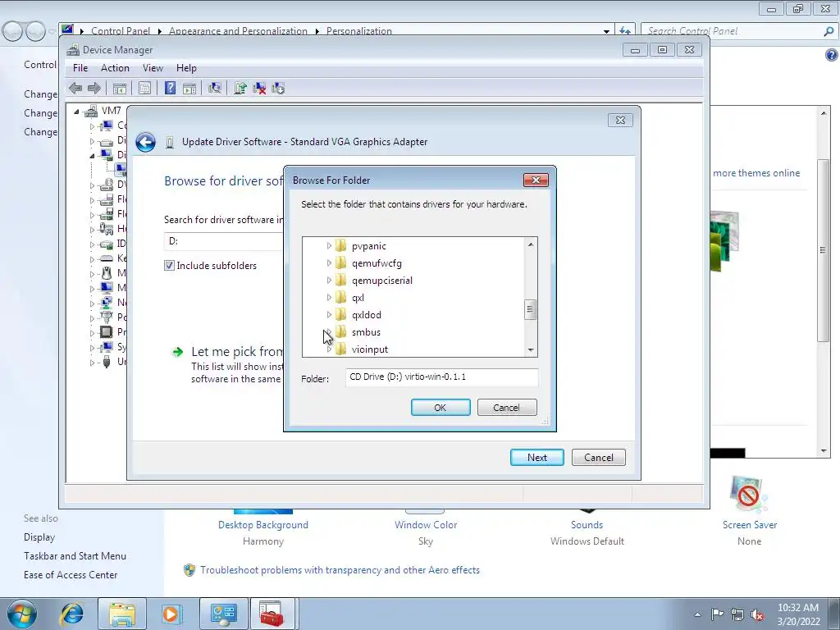
Task: Click Scan for hardware changes toolbar icon
Action: [x=215, y=89]
